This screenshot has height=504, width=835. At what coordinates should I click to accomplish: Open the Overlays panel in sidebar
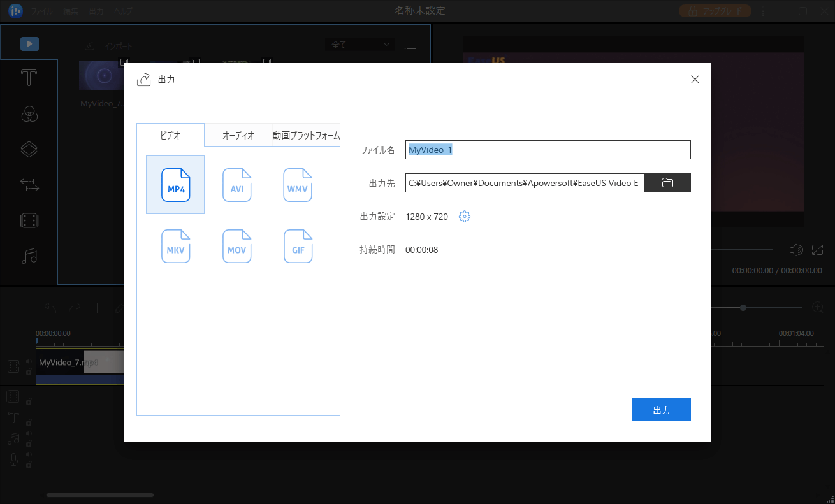coord(29,150)
